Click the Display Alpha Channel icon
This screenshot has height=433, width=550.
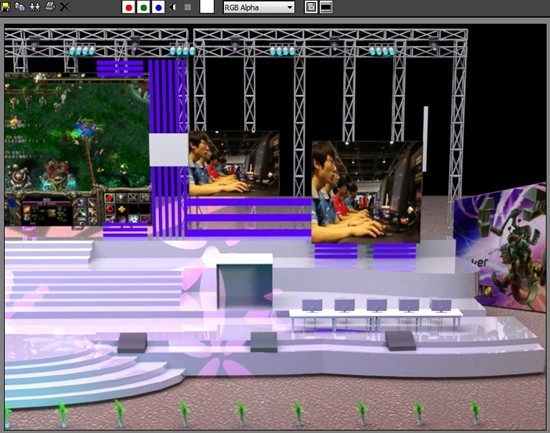173,7
